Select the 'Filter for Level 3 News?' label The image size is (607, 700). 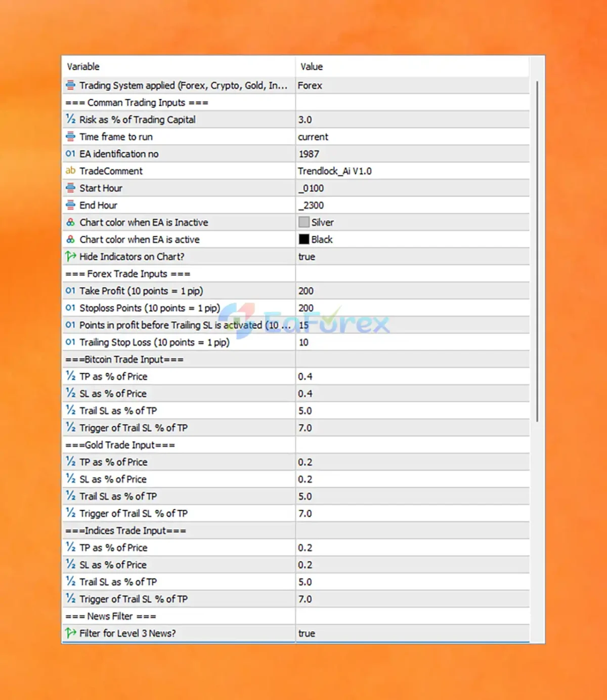click(x=127, y=633)
